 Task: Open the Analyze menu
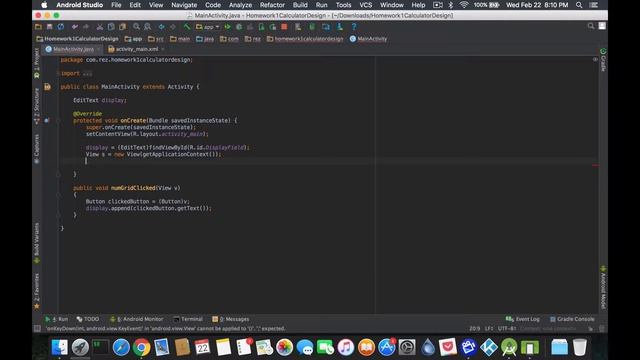click(240, 5)
